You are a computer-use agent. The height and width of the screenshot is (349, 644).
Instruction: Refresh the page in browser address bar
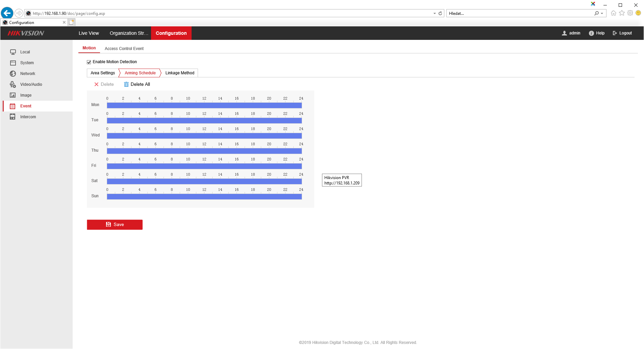pos(440,14)
